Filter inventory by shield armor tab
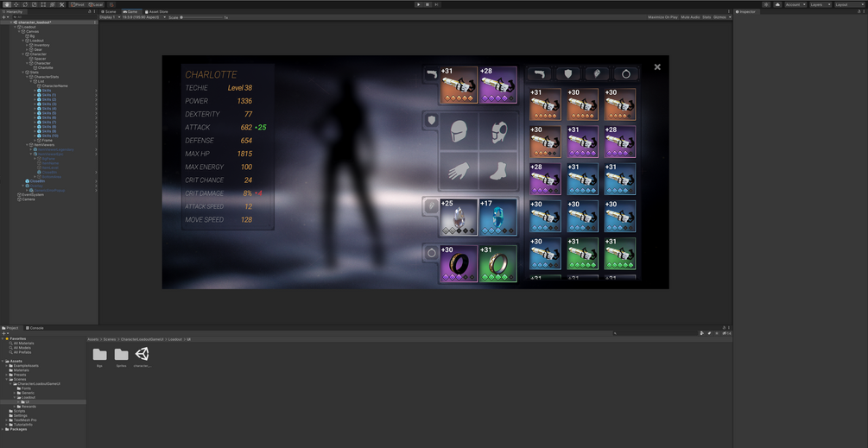Viewport: 868px width, 448px height. [x=568, y=73]
